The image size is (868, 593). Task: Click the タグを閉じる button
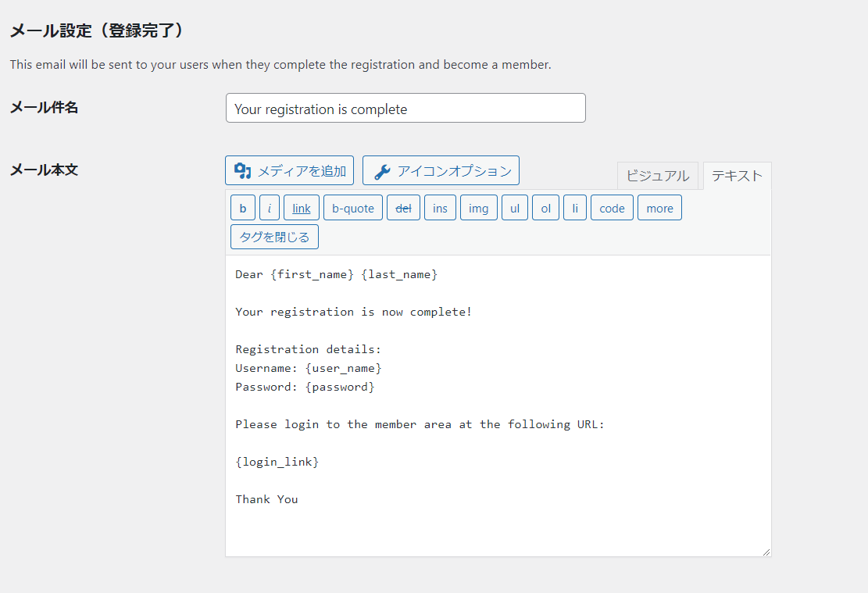click(274, 237)
